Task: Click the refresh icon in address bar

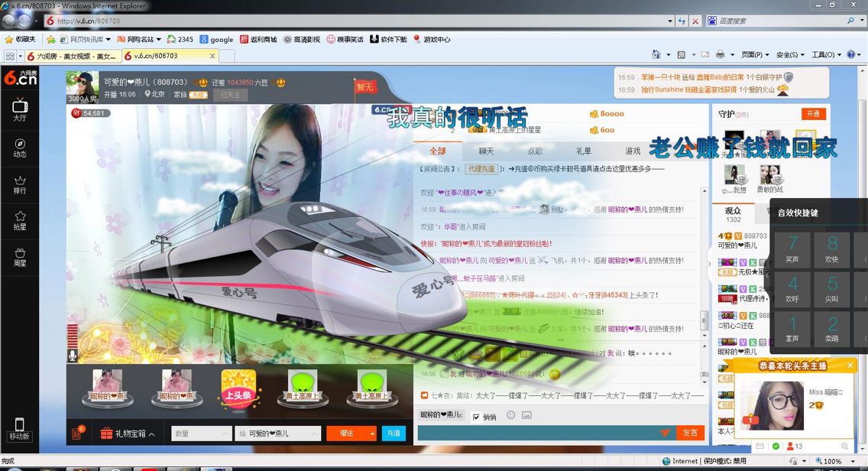Action: (x=682, y=21)
